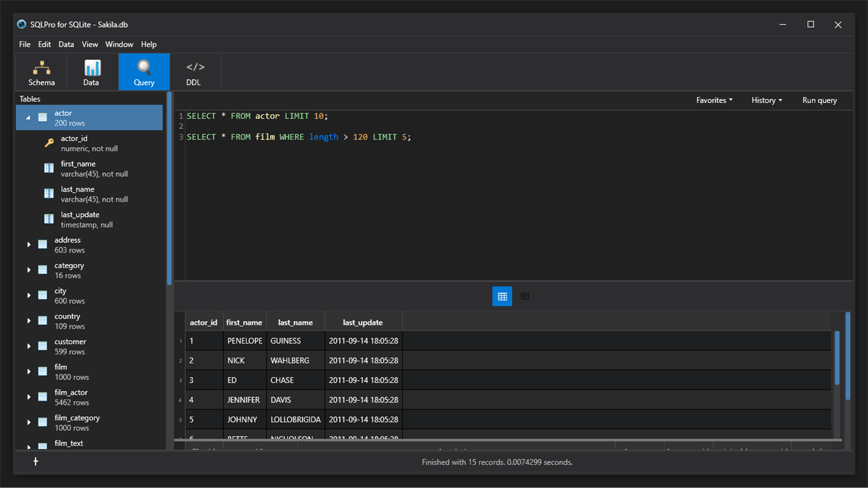Expand the film table node
868x488 pixels.
pyautogui.click(x=29, y=371)
